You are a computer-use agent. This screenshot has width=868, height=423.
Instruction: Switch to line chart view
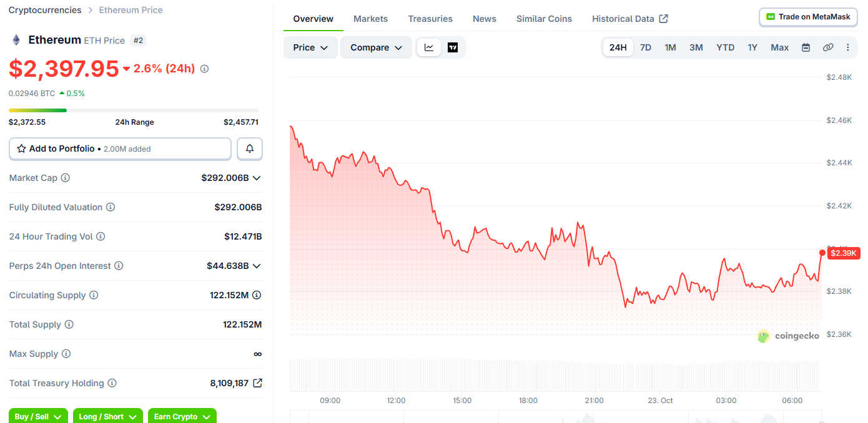(x=429, y=47)
